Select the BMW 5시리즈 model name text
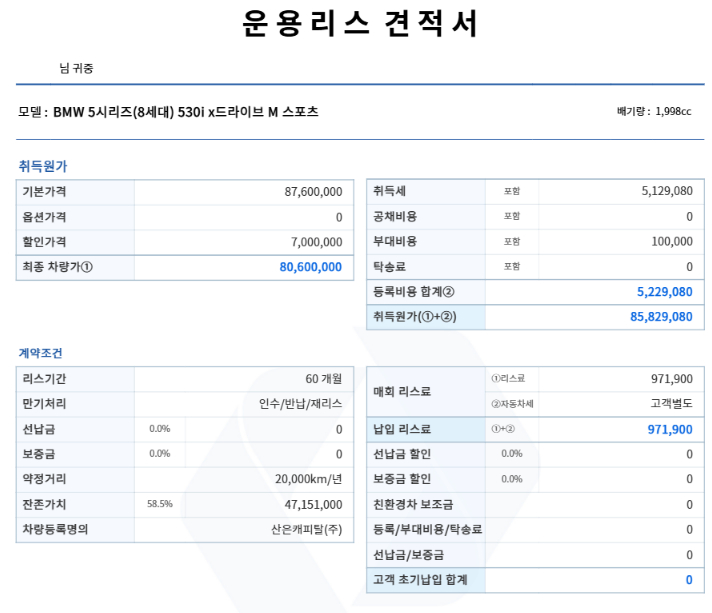 [185, 112]
